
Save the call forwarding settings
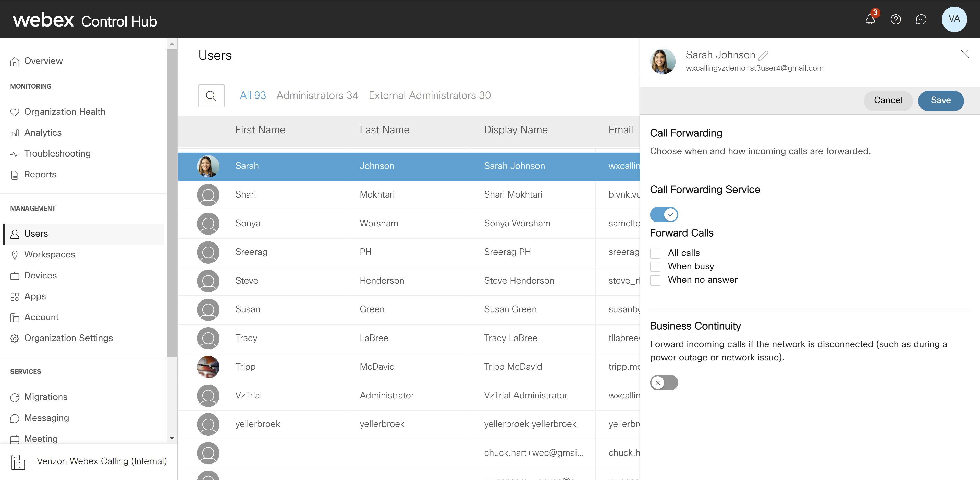[941, 100]
